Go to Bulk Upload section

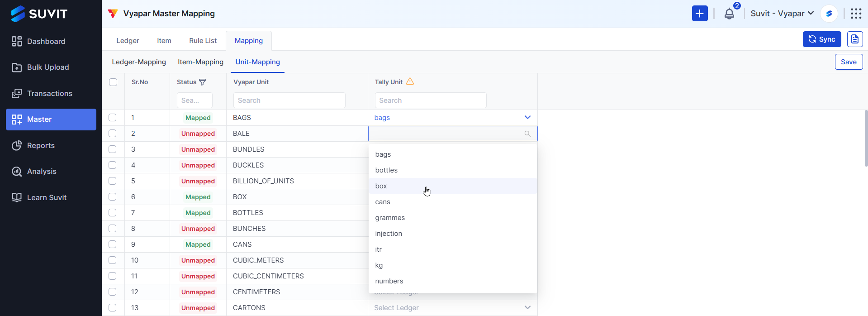(x=40, y=67)
